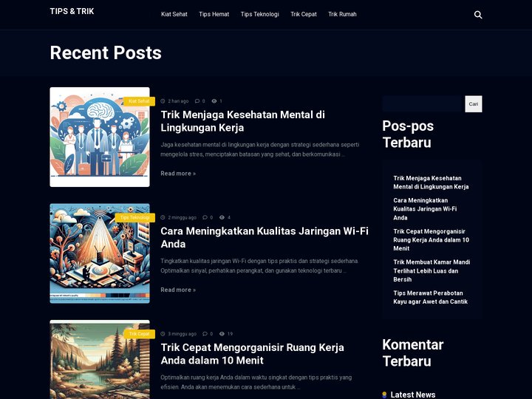Click comment bubble icon on Wi-Fi post
The height and width of the screenshot is (399, 532).
click(205, 217)
